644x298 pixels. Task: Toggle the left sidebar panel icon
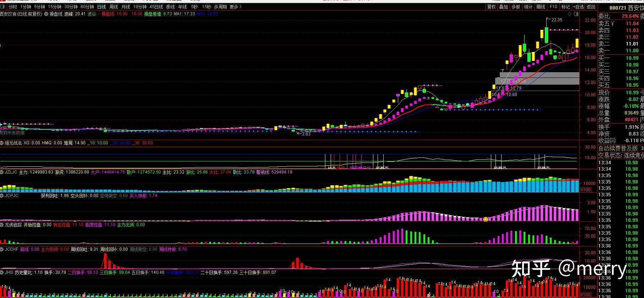pyautogui.click(x=3, y=7)
